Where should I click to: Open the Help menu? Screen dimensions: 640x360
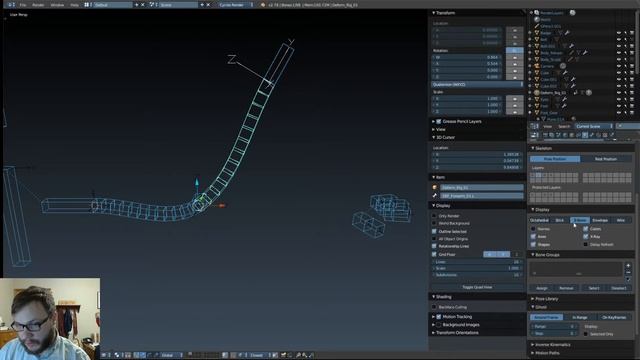click(x=74, y=5)
